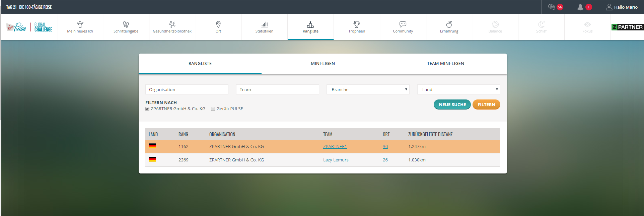This screenshot has width=644, height=216.
Task: Enable the Gerät: PULSE checkbox
Action: (213, 109)
